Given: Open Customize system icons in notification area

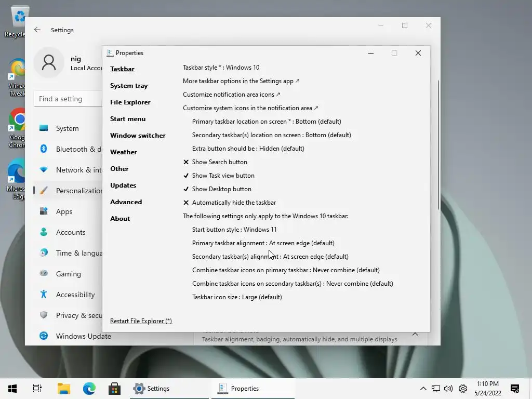Looking at the screenshot, I should (250, 108).
